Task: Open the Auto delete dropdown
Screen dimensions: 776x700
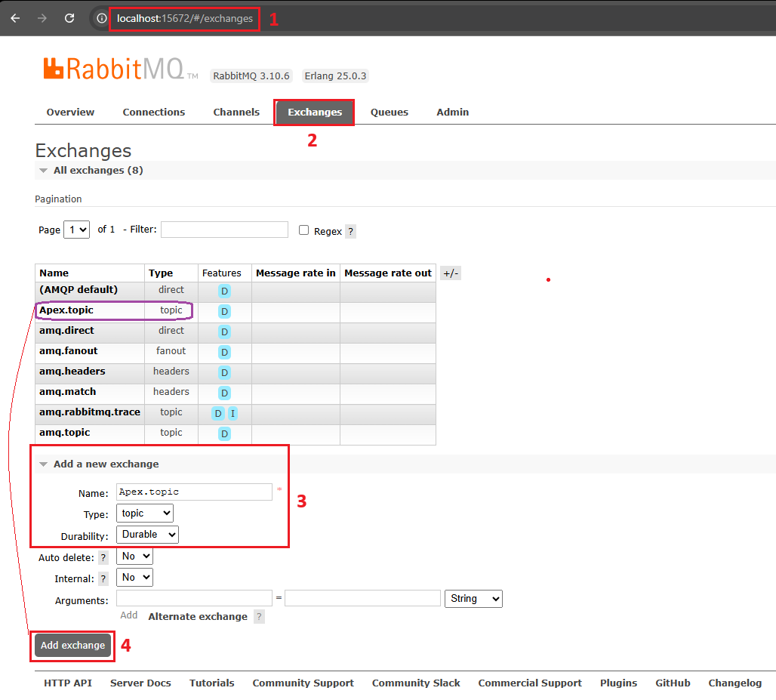Action: coord(134,556)
